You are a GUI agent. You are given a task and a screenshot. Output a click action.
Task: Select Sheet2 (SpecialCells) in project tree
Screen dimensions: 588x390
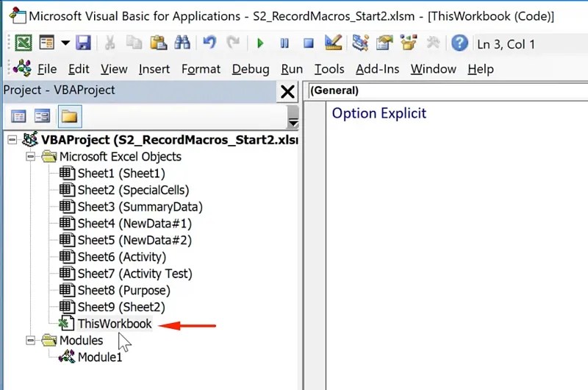[x=133, y=190]
